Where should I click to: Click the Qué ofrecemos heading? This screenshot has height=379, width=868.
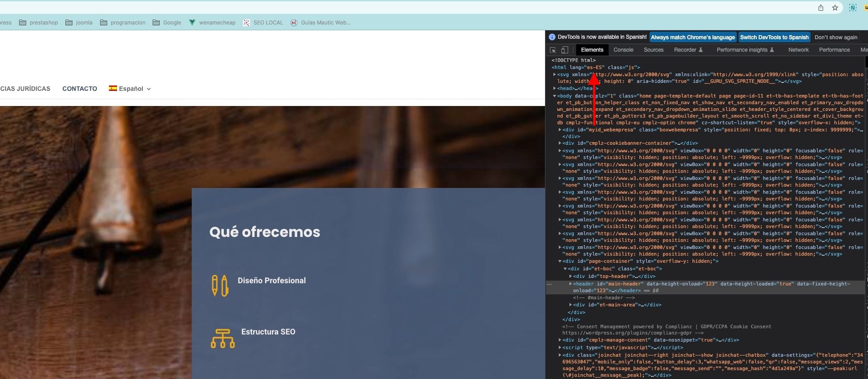pos(265,232)
